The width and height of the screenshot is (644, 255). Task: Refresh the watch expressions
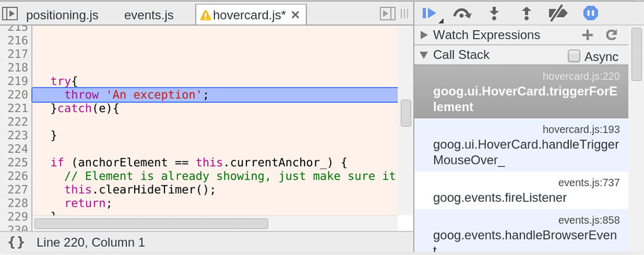612,35
